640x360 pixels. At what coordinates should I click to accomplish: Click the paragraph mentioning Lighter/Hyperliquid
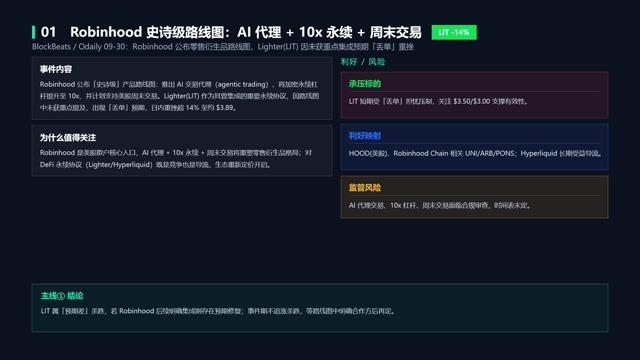(x=176, y=158)
